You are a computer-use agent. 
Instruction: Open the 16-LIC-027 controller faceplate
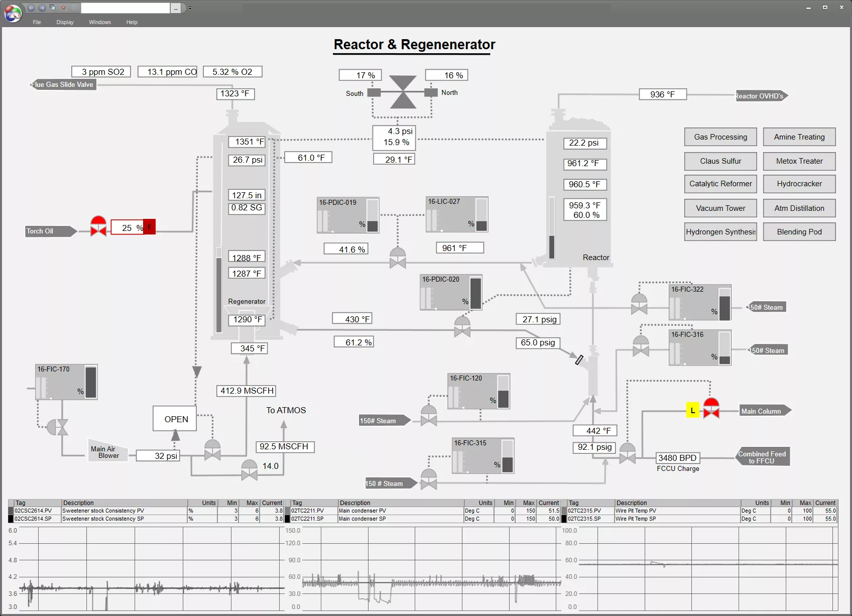pos(457,214)
